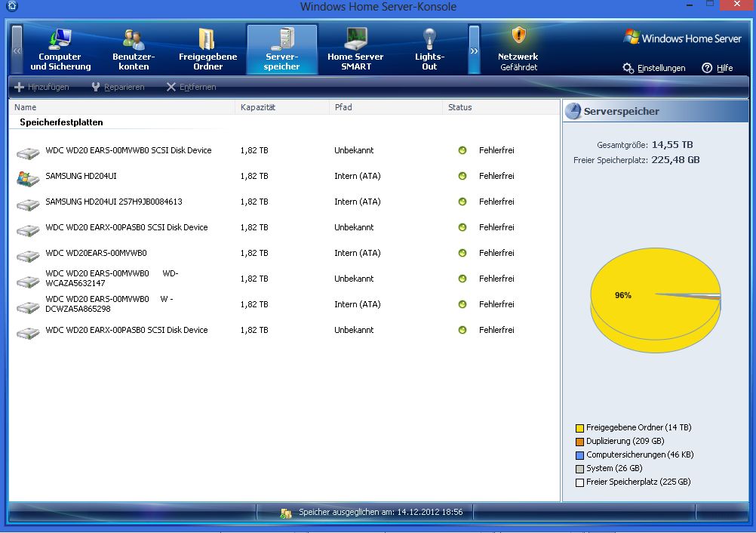Click drive icon of WDC WD20 EARS-00MVWB0 SCSI Disk Device
Screen dimensions: 756x533
[x=28, y=153]
